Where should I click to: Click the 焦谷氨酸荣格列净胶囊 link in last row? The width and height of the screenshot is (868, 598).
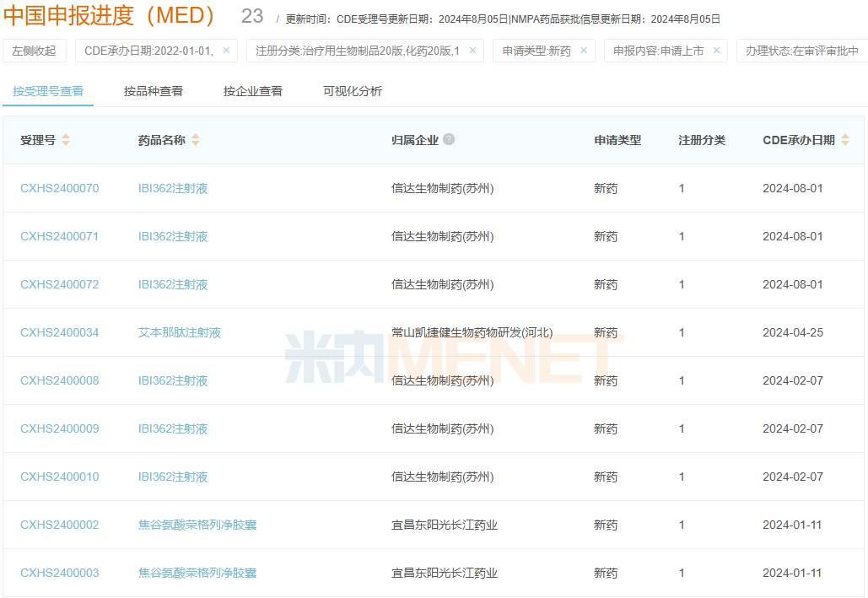[x=196, y=572]
